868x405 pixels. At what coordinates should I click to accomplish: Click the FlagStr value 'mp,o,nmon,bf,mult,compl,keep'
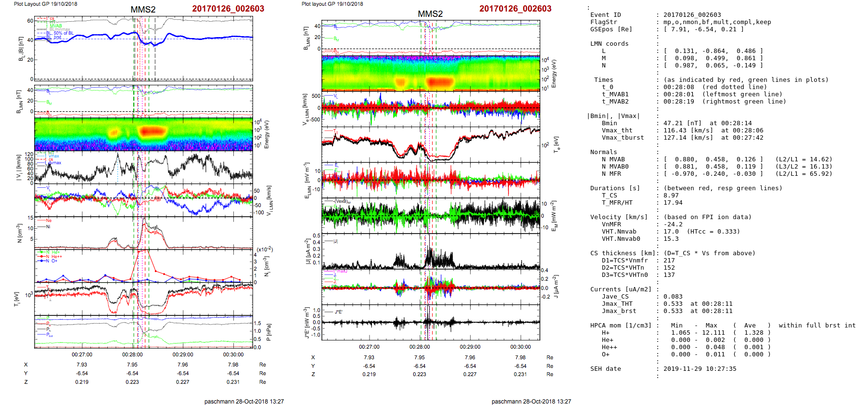click(x=717, y=22)
